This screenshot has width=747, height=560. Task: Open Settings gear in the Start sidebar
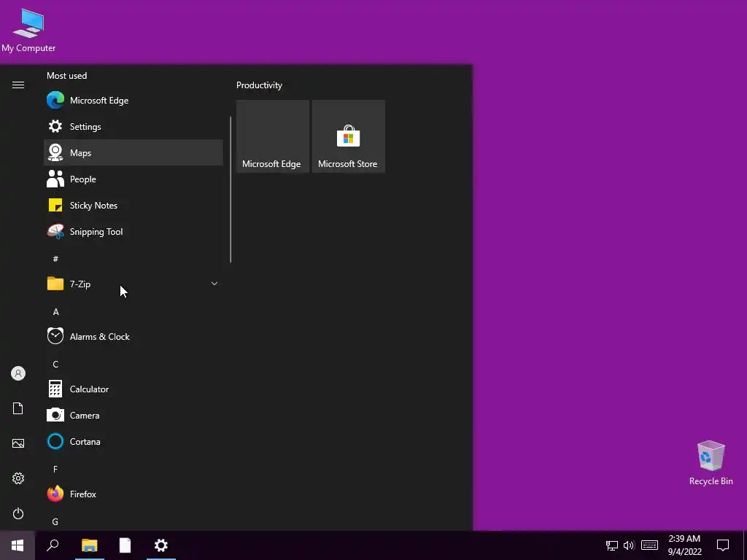(18, 478)
